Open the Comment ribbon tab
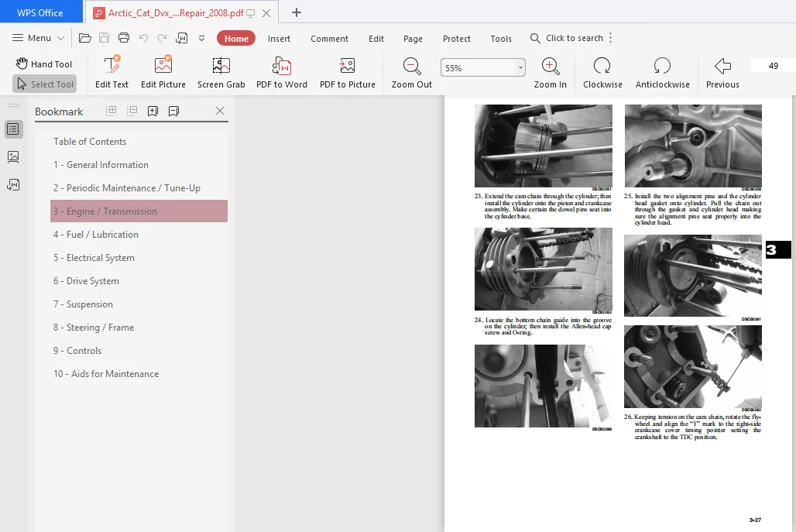 (329, 39)
